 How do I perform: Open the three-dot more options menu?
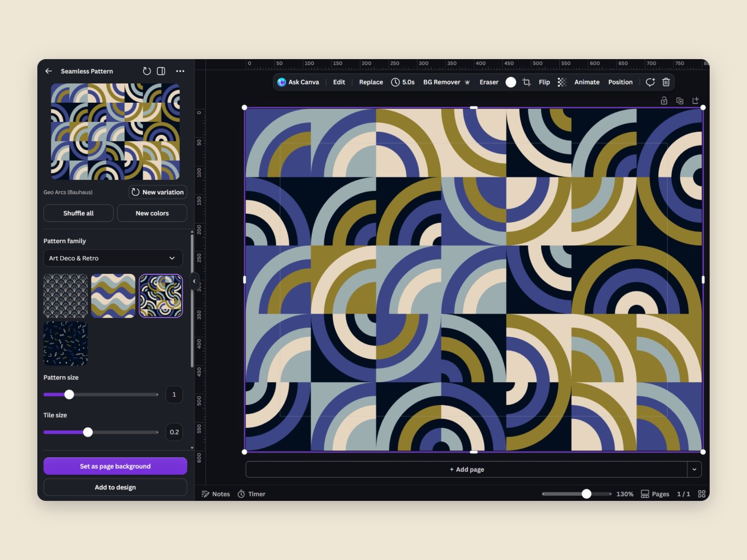(180, 71)
